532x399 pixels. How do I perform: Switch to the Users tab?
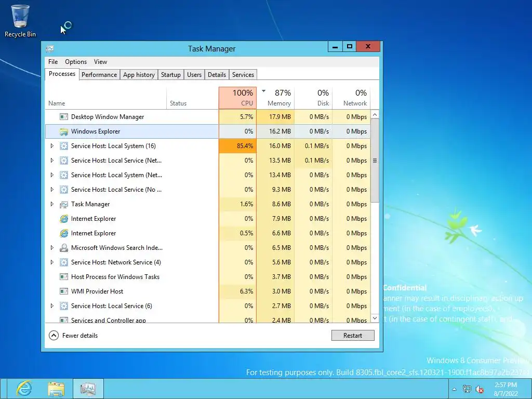click(x=194, y=75)
